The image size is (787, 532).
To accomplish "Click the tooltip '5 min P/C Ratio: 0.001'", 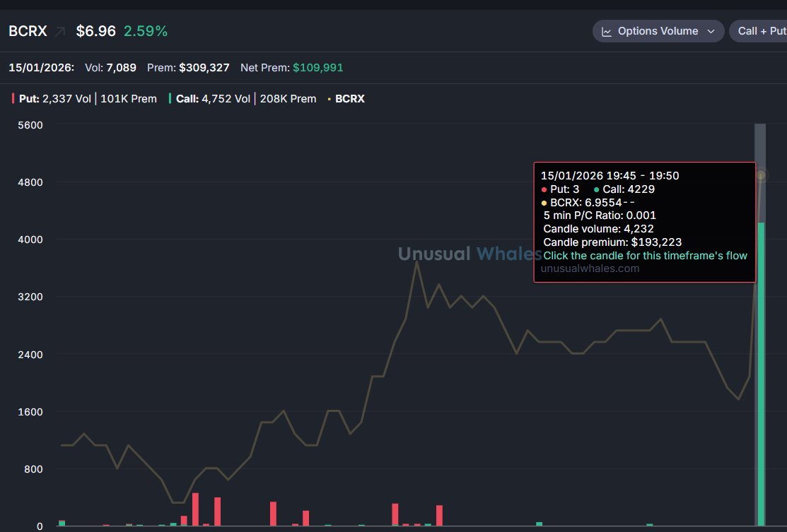I will pos(600,215).
